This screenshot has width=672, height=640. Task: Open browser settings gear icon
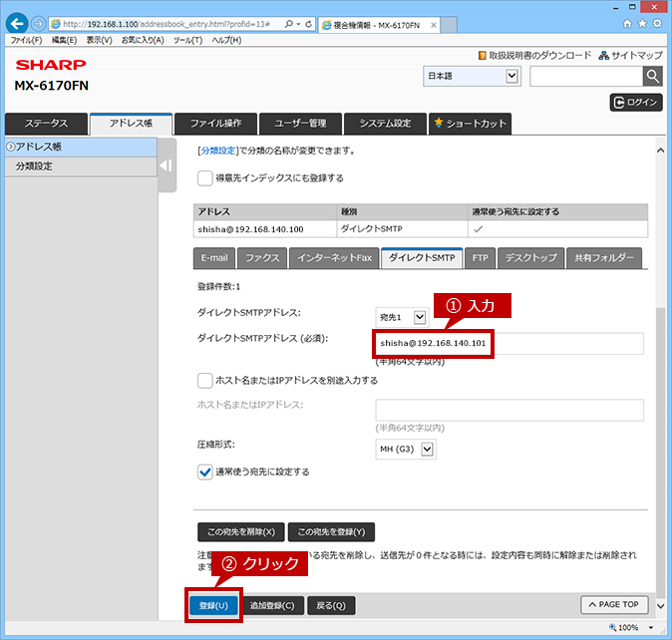[657, 24]
